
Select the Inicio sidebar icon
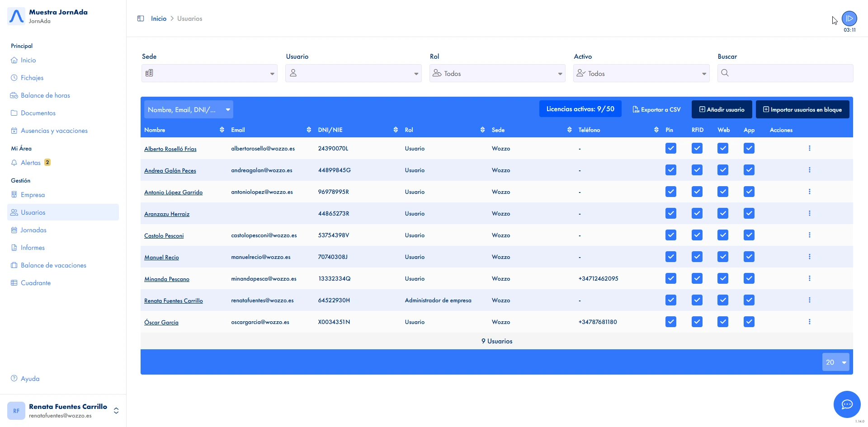point(14,60)
